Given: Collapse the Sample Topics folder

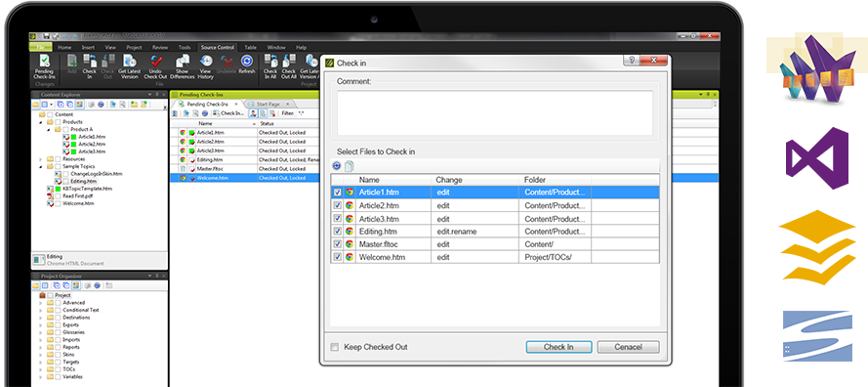Looking at the screenshot, I should [40, 166].
